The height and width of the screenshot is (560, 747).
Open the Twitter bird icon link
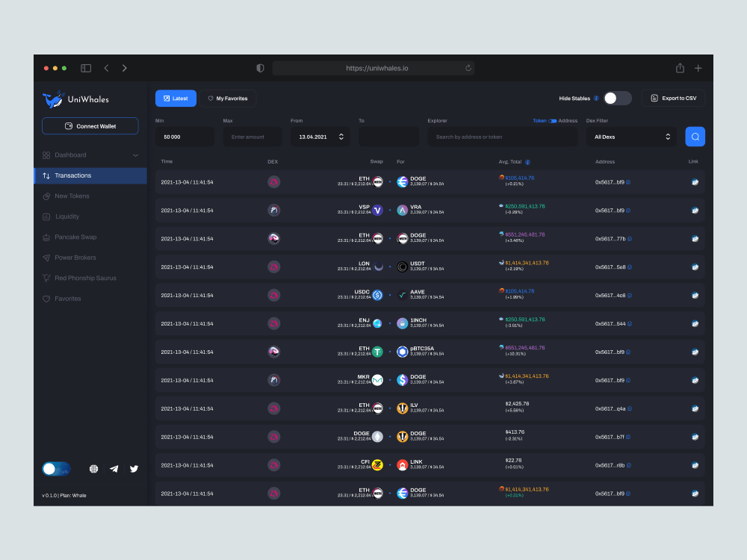pos(134,469)
